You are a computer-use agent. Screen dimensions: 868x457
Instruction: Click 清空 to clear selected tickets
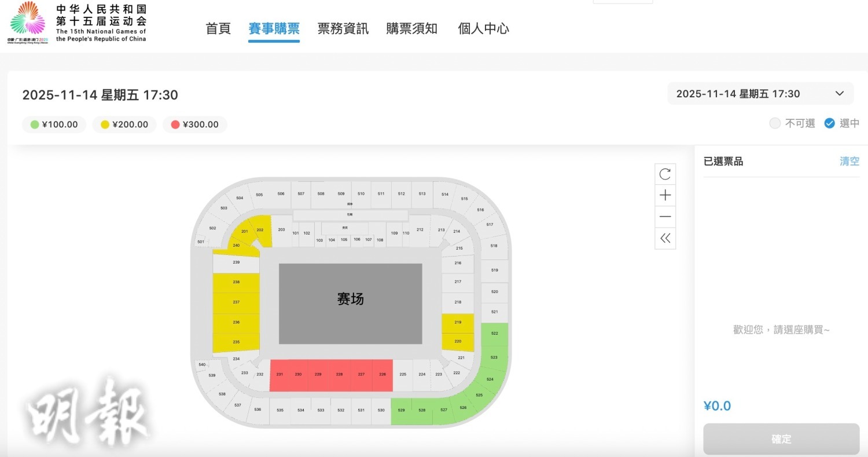(x=849, y=161)
